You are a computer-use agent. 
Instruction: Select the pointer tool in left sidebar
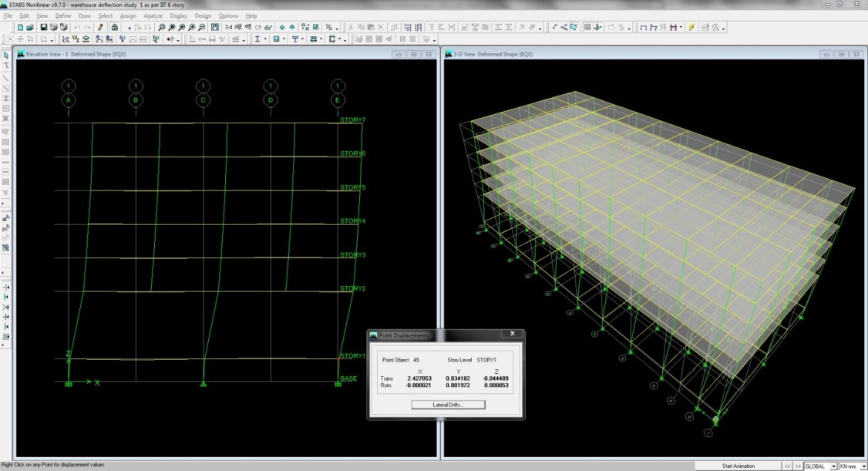pos(6,56)
